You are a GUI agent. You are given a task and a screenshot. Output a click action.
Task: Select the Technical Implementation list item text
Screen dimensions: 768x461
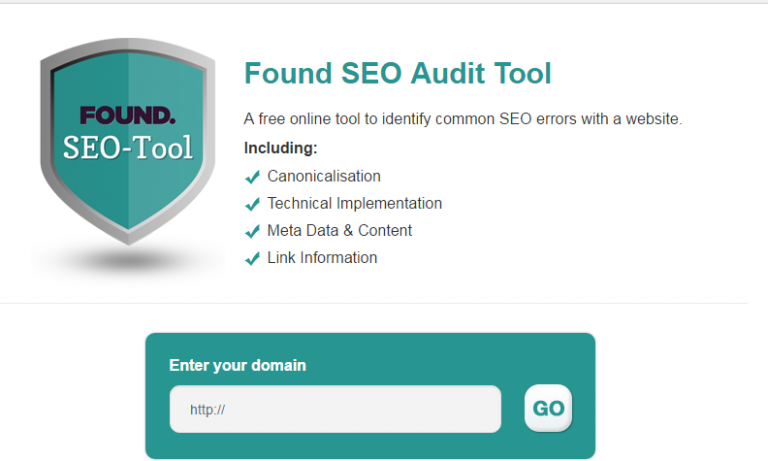tap(354, 204)
